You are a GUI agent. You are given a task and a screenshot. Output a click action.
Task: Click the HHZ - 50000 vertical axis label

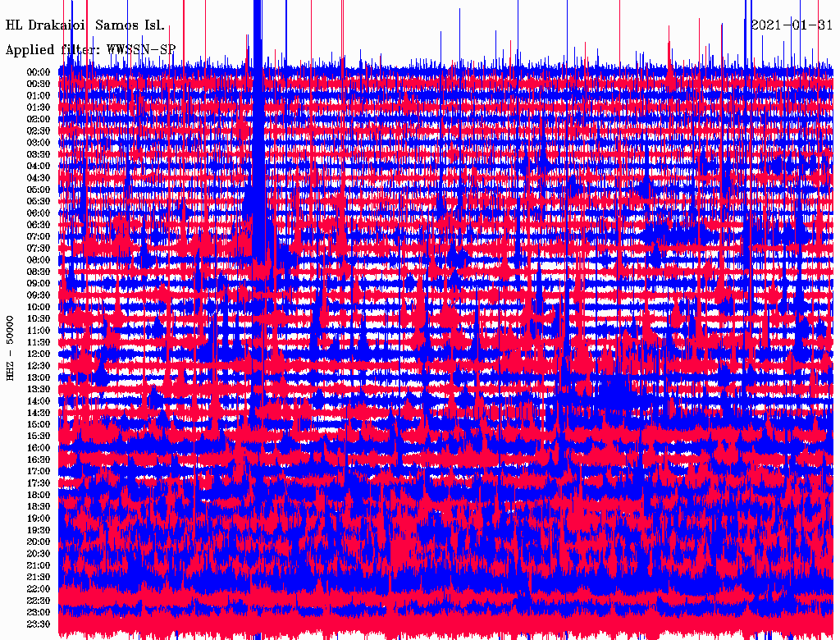coord(11,347)
